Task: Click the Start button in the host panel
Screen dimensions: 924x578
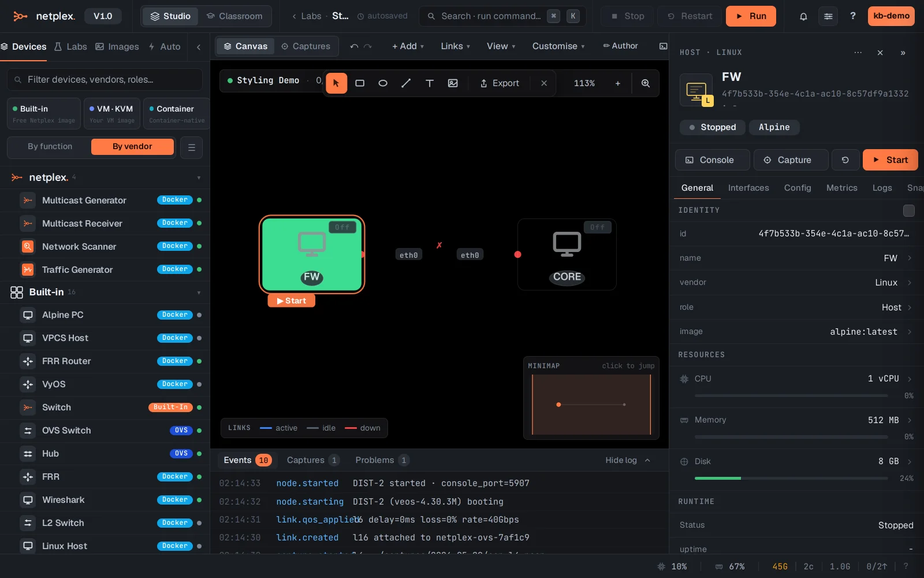Action: (891, 160)
